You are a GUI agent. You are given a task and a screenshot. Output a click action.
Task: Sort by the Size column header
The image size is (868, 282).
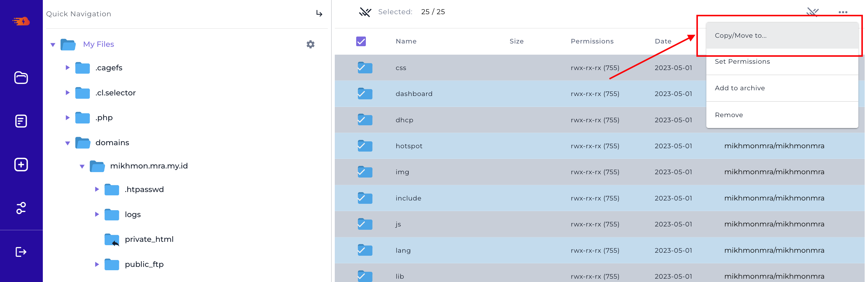516,41
